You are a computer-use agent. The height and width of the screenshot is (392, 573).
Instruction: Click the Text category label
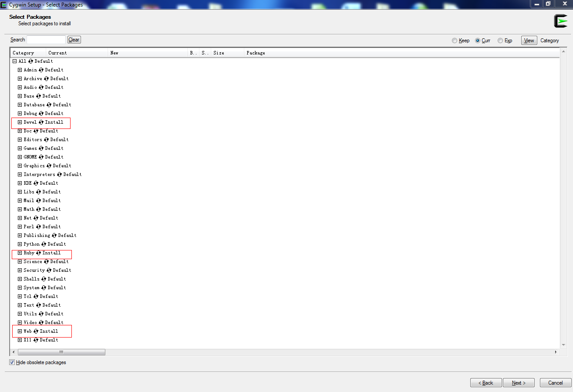coord(29,305)
